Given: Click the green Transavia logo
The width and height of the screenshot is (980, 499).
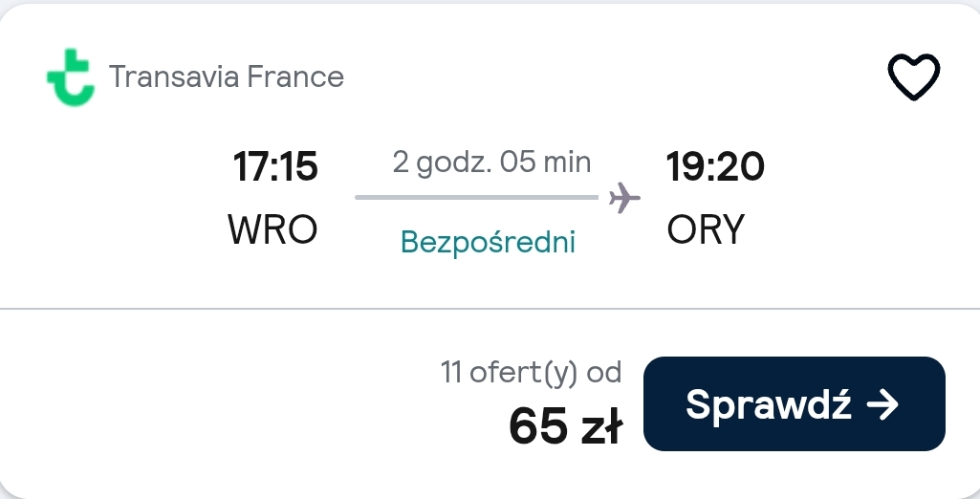Looking at the screenshot, I should [71, 76].
